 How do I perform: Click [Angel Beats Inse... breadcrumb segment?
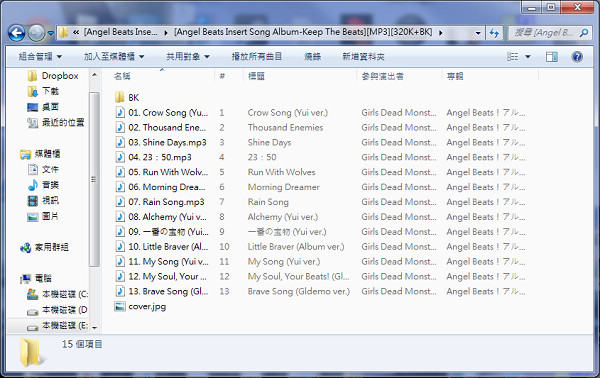[121, 32]
